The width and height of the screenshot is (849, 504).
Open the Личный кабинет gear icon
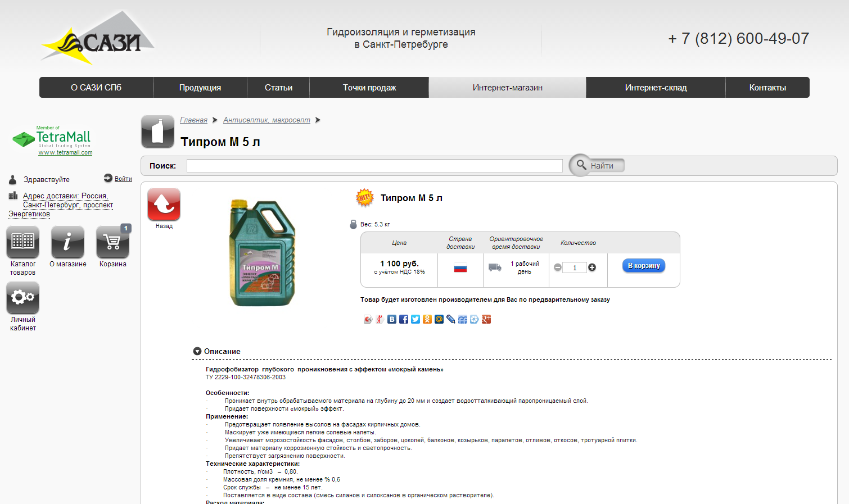[x=22, y=298]
